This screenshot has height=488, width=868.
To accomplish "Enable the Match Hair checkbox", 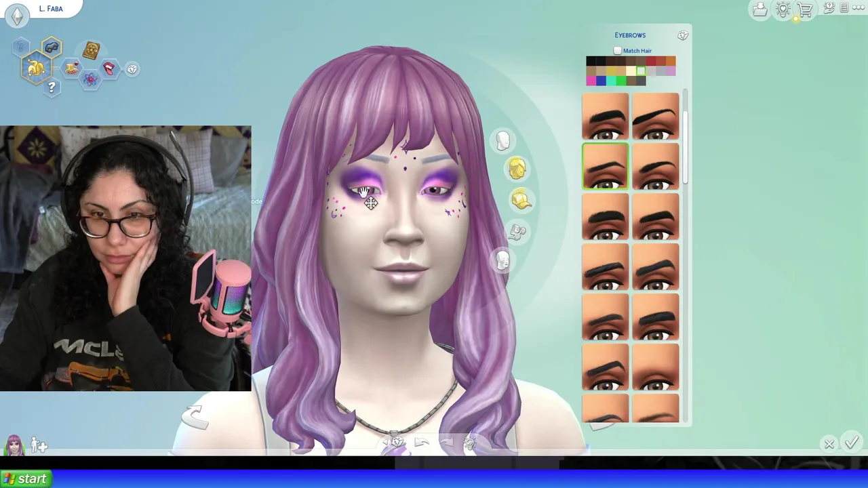I will coord(617,51).
